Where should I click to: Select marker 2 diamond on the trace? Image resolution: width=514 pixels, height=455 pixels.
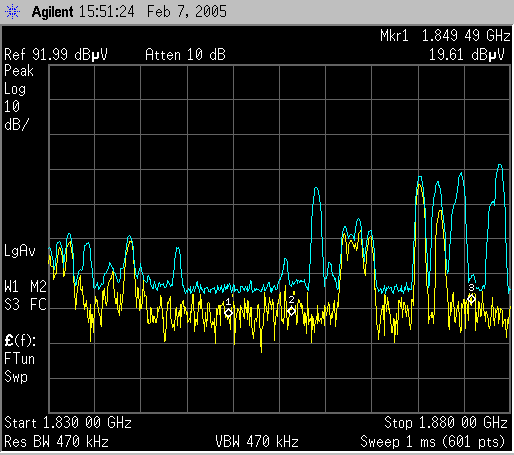tap(291, 311)
